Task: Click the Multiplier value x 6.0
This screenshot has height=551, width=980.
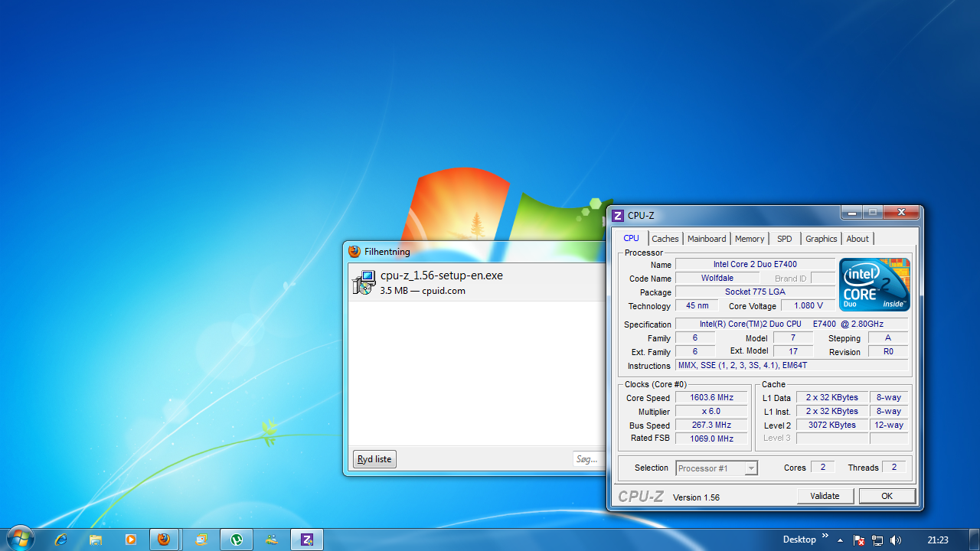Action: [711, 412]
